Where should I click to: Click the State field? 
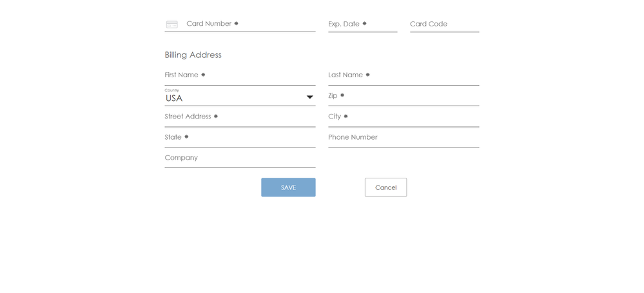coord(240,137)
